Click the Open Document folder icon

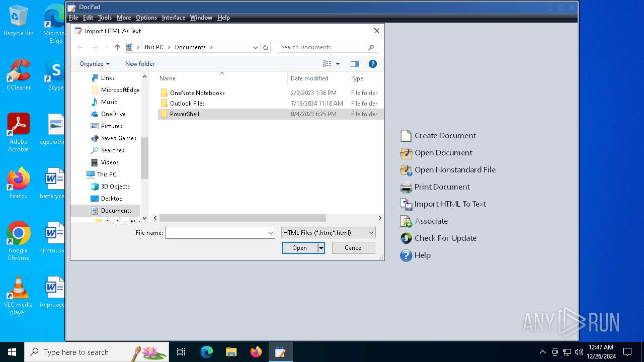pos(406,153)
